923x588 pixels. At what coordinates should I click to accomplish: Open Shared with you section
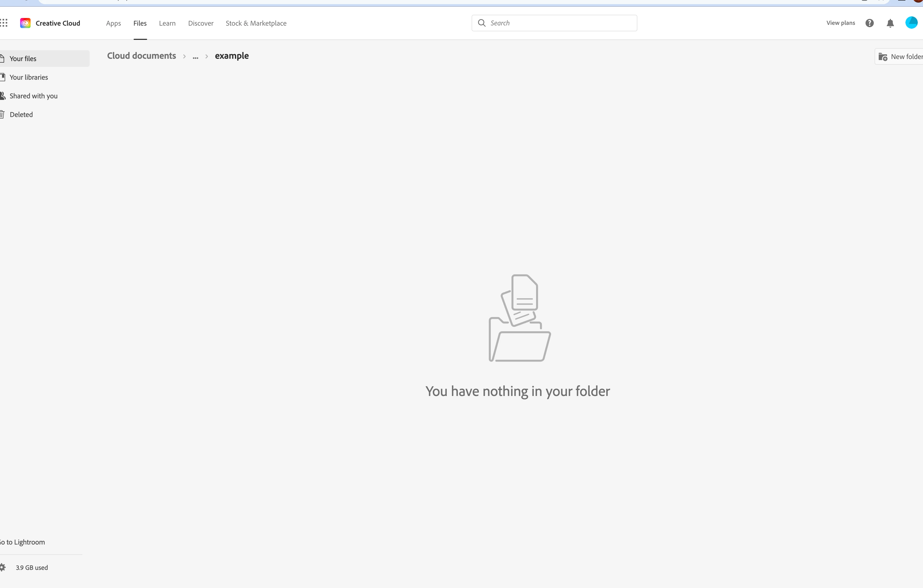point(33,96)
